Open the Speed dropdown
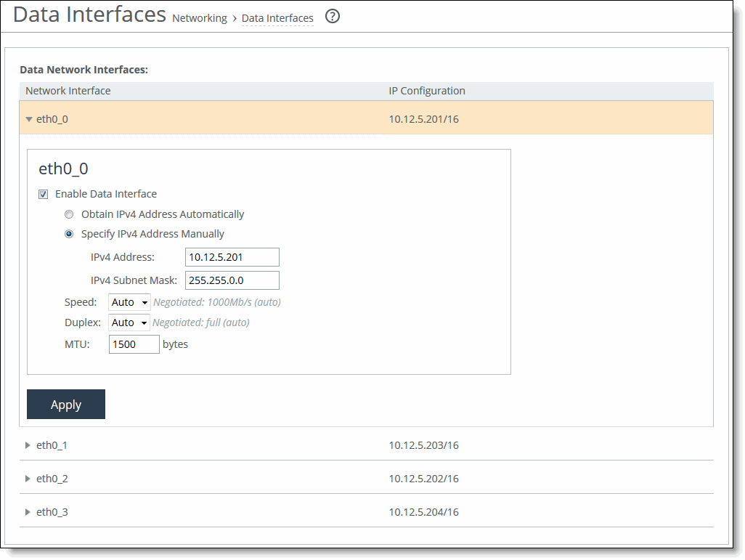This screenshot has width=745, height=560. tap(129, 301)
